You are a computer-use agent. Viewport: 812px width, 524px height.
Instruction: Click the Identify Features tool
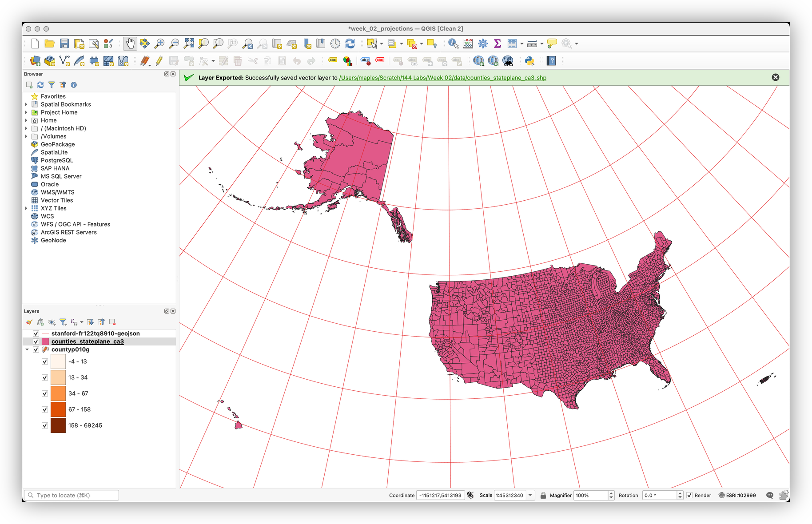(453, 44)
